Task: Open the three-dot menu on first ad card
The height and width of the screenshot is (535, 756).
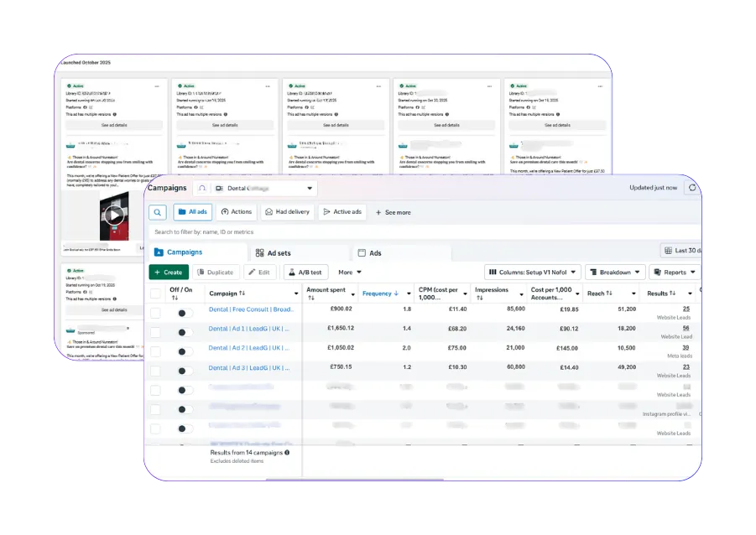Action: (x=157, y=86)
